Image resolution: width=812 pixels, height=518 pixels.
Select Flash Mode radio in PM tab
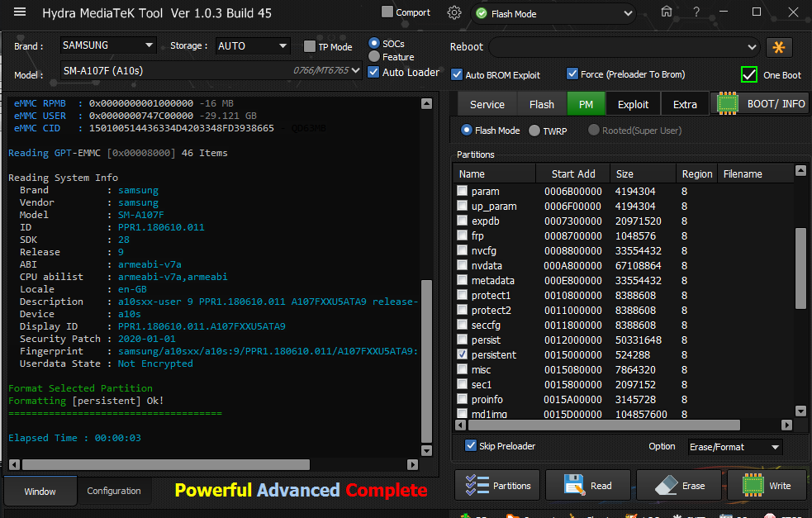pyautogui.click(x=466, y=130)
